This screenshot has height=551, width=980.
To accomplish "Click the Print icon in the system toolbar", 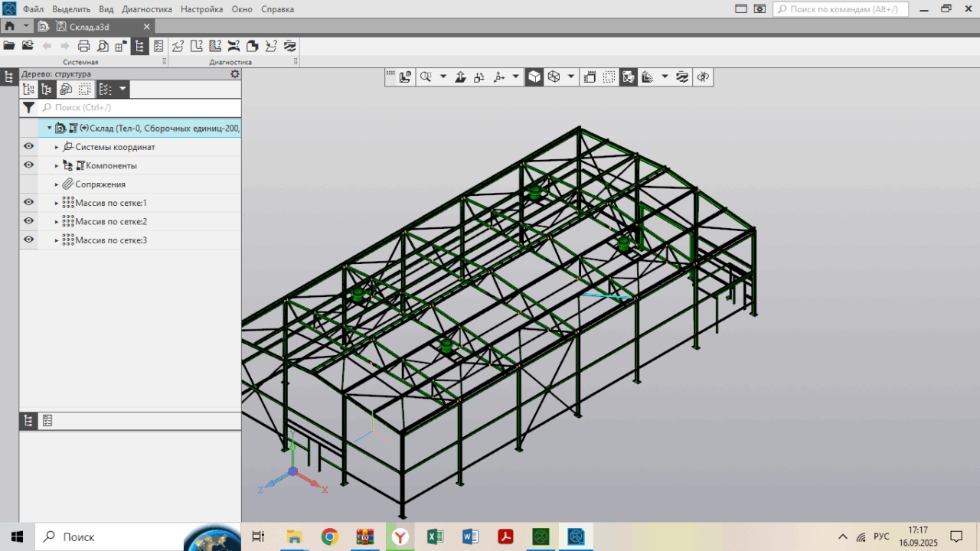I will click(x=84, y=46).
